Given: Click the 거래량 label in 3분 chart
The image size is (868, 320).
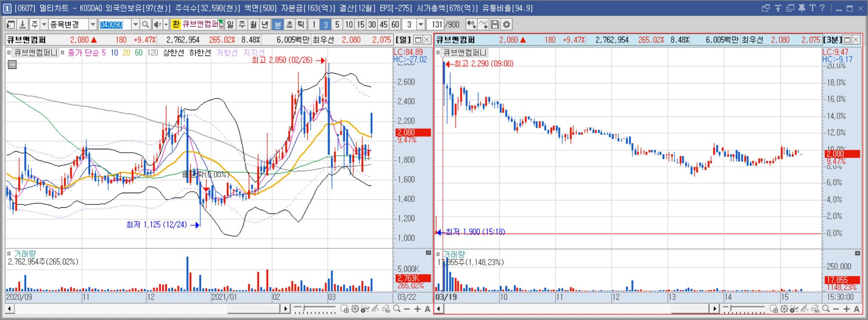Looking at the screenshot, I should coord(454,254).
